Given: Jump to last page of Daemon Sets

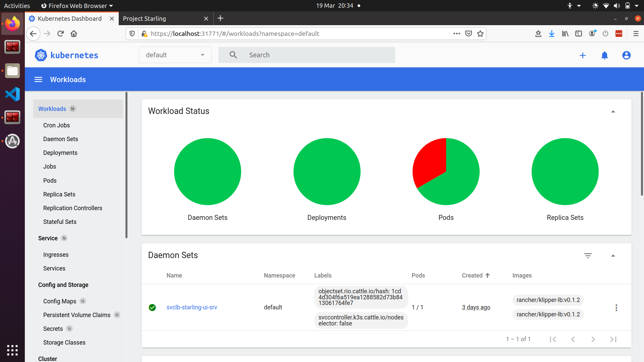Looking at the screenshot, I should coord(613,339).
